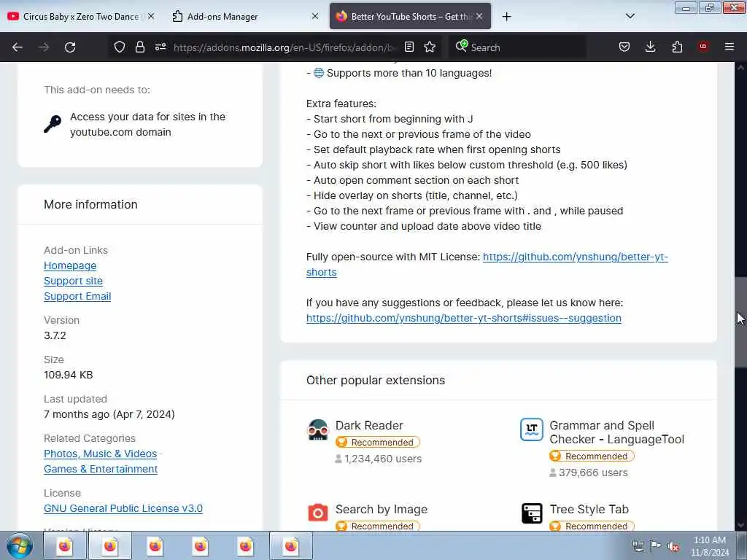Screen dimensions: 747x560
Task: Open Grammar and Spell Checker - LanguageTool
Action: click(x=616, y=432)
